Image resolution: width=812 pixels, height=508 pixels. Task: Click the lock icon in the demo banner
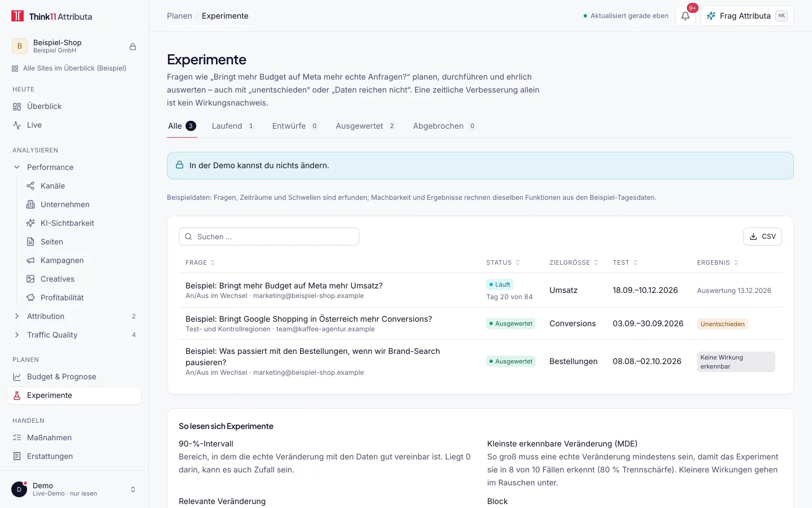click(x=179, y=165)
